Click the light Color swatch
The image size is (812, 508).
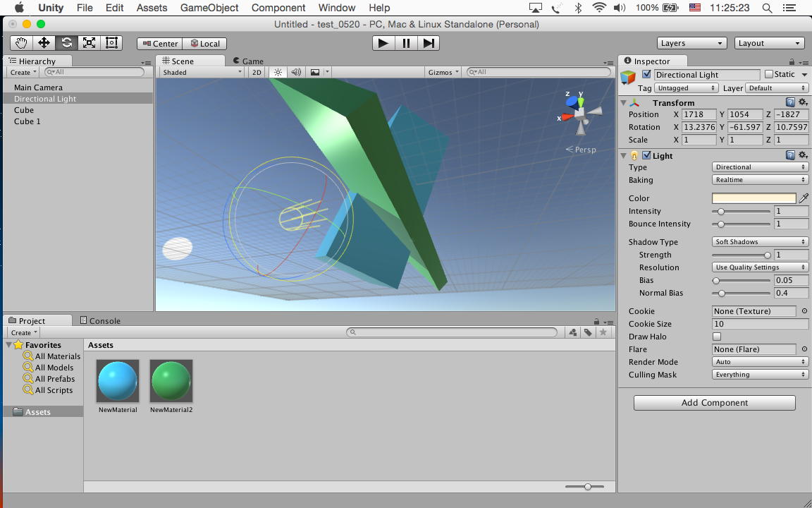click(753, 198)
